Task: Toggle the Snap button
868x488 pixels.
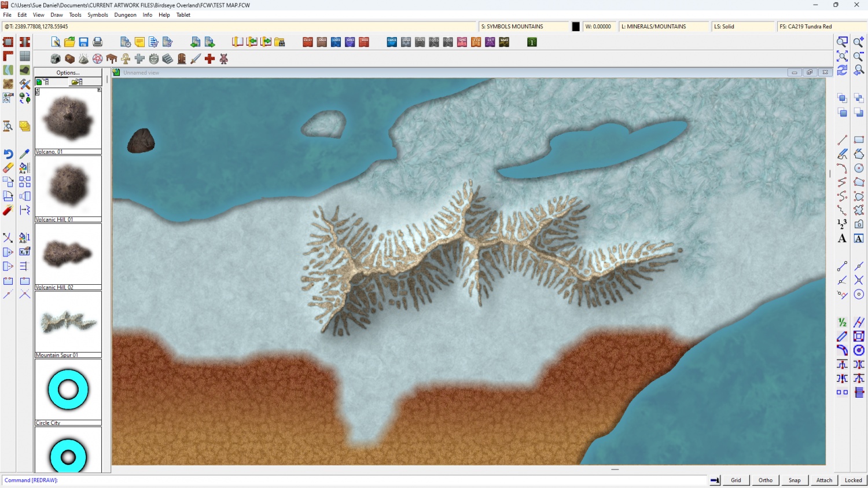Action: [795, 480]
